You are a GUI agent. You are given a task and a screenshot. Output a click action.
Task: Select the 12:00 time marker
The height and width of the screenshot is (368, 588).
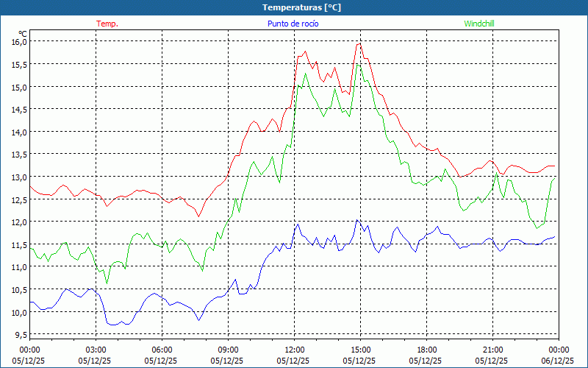click(x=294, y=350)
